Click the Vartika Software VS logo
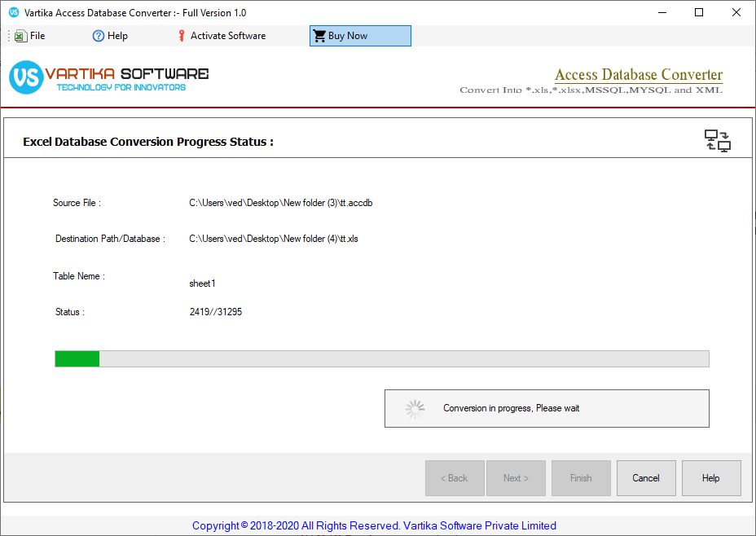The width and height of the screenshot is (756, 536). click(26, 77)
